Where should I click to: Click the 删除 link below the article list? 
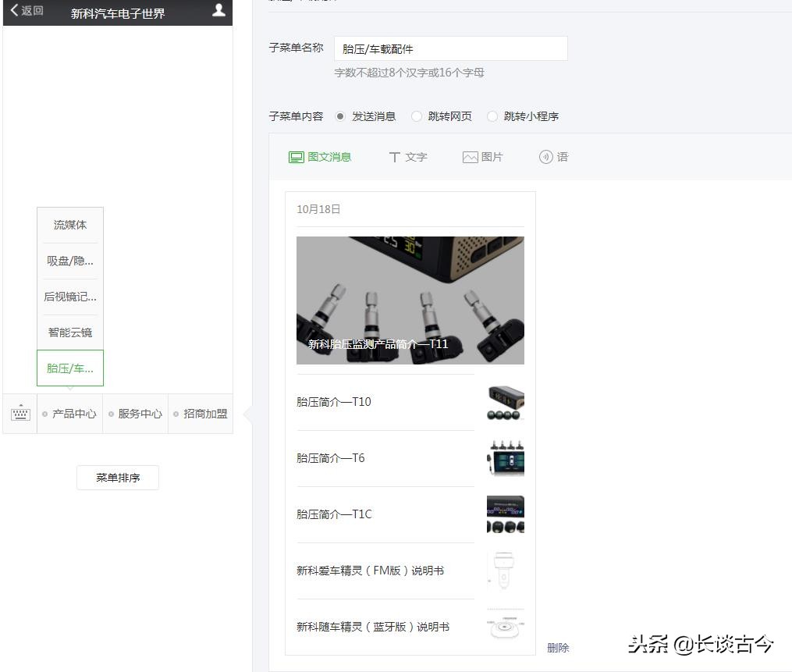tap(559, 647)
